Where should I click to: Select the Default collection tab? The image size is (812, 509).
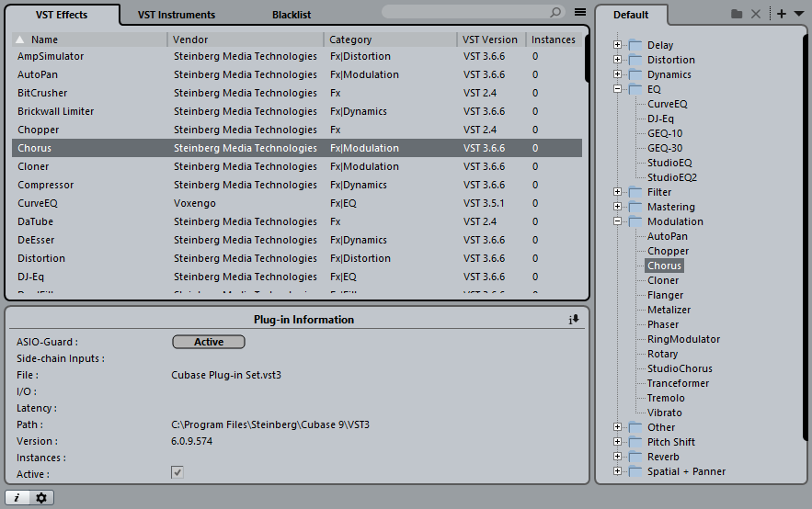tap(631, 15)
